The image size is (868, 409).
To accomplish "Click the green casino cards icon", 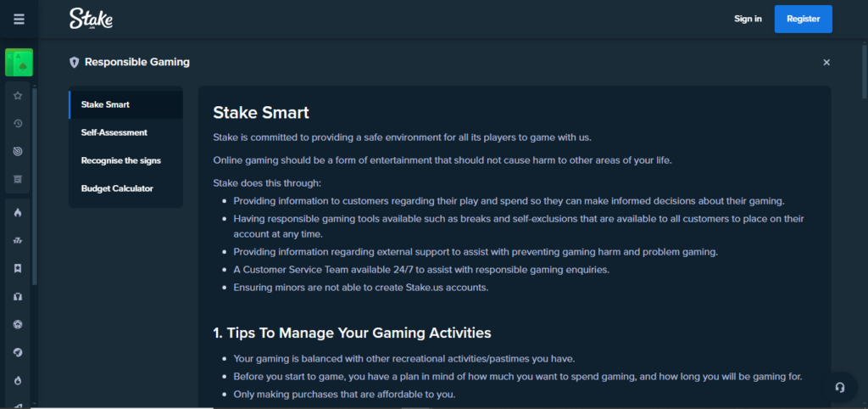I will pos(19,62).
